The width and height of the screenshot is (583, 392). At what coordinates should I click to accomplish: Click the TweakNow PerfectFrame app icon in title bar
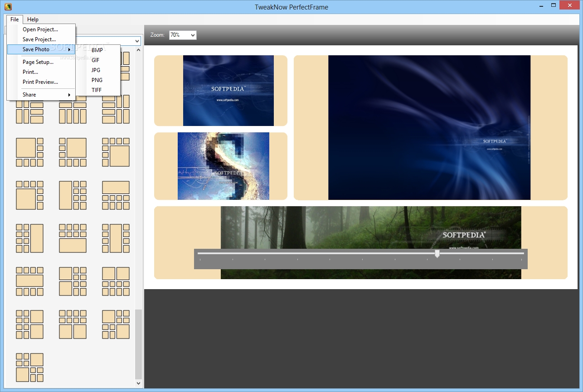(x=8, y=7)
